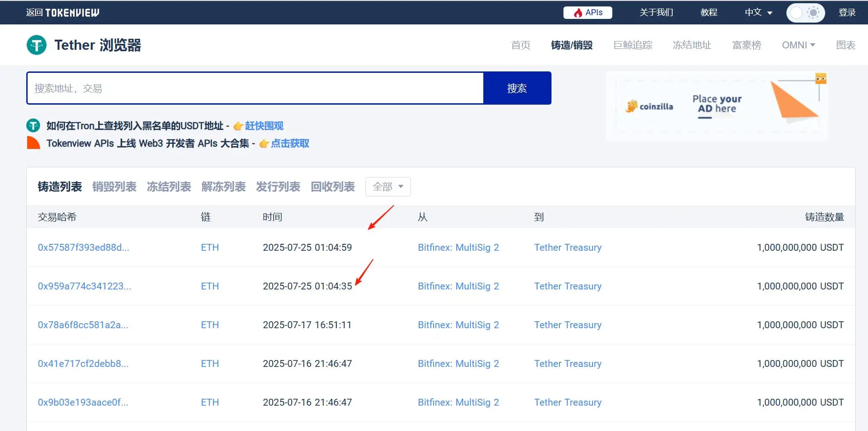Toggle the dark/light theme switch
This screenshot has width=868, height=431.
click(x=805, y=12)
